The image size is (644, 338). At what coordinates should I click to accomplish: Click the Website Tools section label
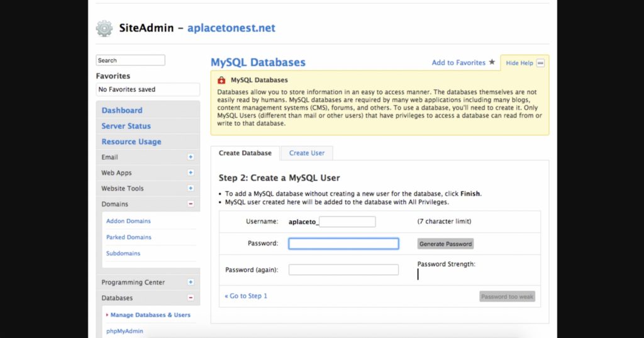pos(123,188)
